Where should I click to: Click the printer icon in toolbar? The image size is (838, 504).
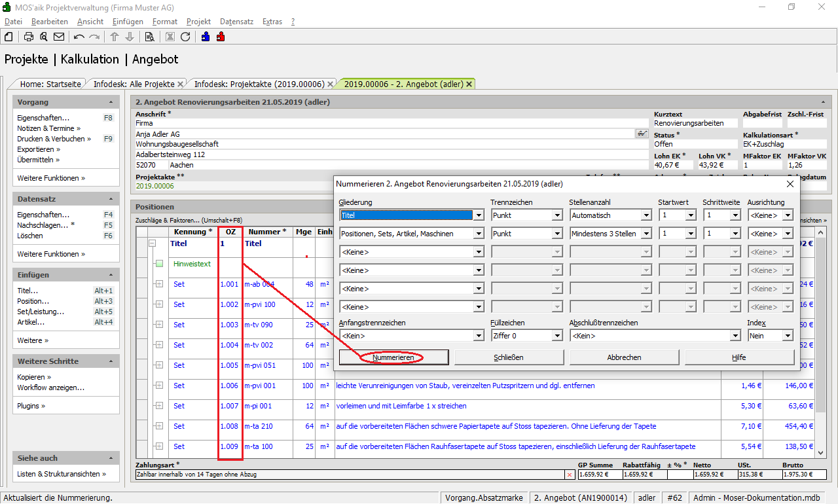coord(29,37)
